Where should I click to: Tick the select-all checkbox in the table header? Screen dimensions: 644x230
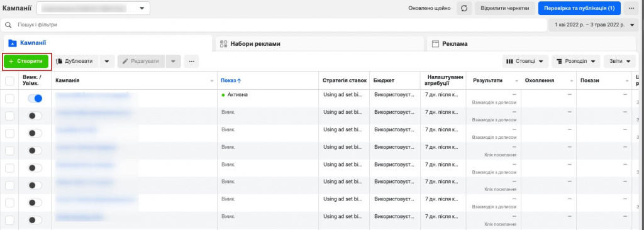(9, 81)
